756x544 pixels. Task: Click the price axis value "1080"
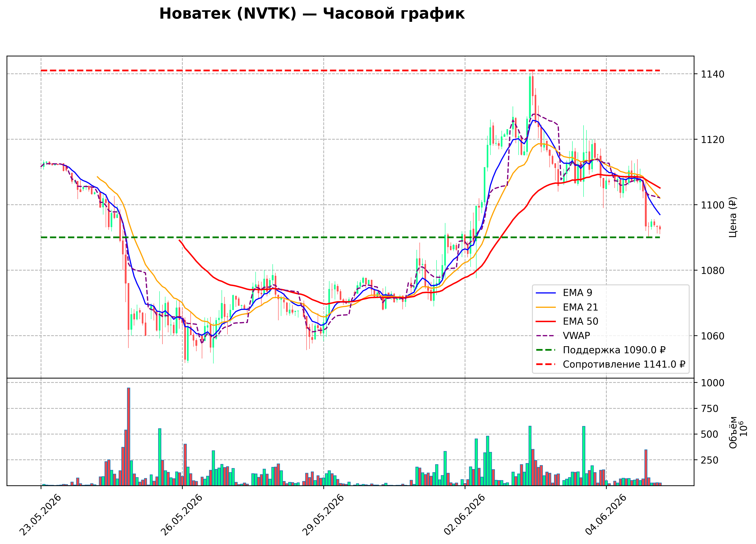713,271
